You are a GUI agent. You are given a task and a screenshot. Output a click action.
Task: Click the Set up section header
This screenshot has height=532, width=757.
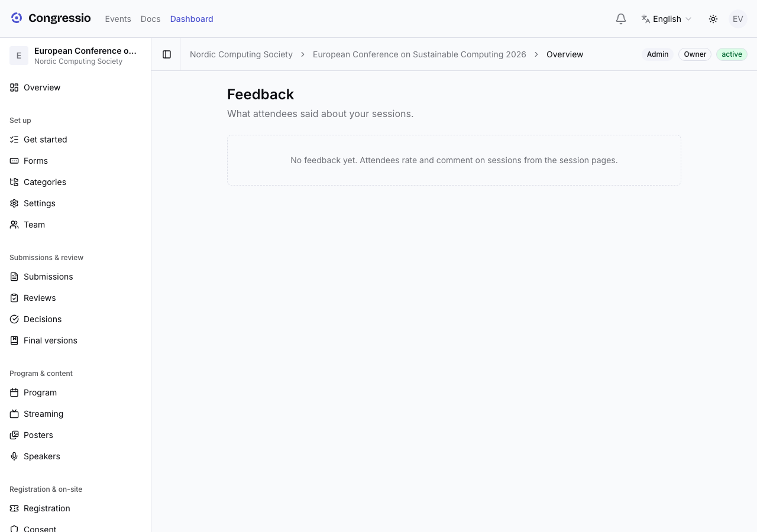point(20,121)
